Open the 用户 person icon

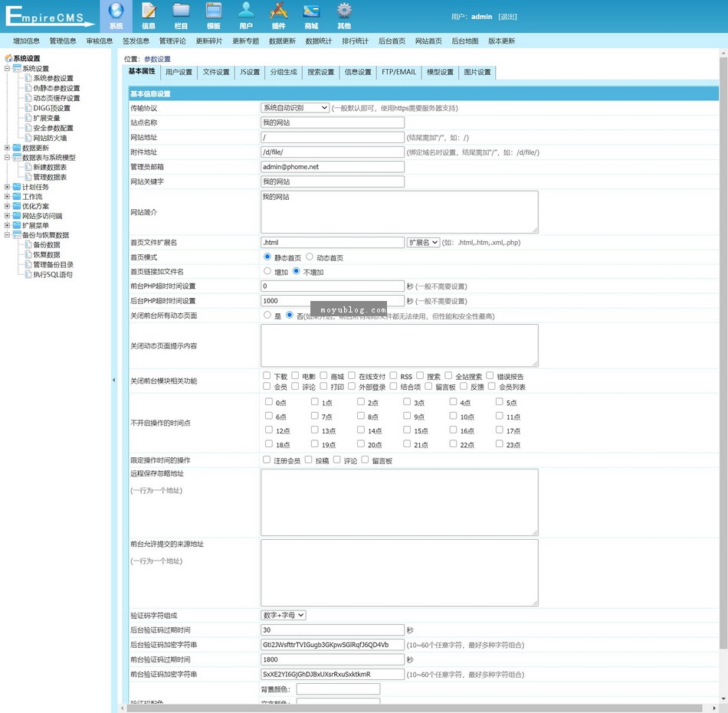coord(246,11)
